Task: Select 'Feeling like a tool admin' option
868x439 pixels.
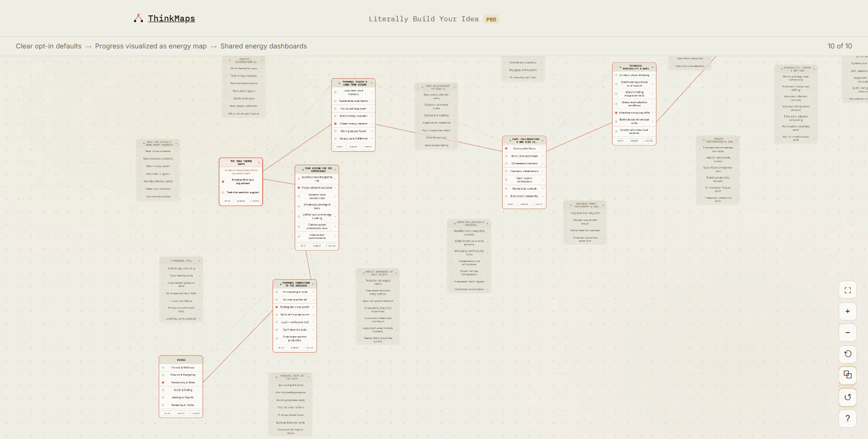Action: (277, 307)
